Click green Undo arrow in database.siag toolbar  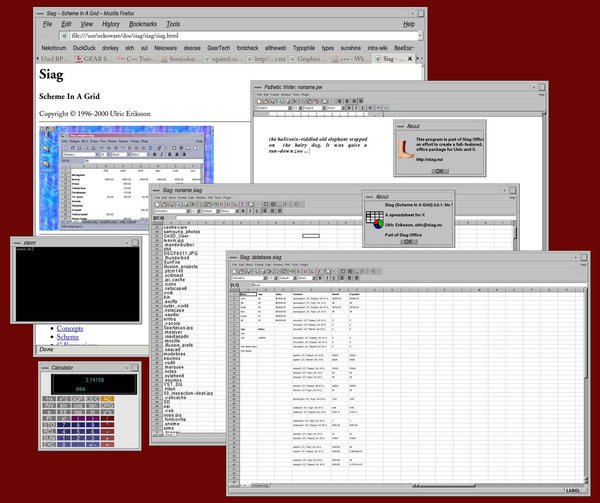292,271
